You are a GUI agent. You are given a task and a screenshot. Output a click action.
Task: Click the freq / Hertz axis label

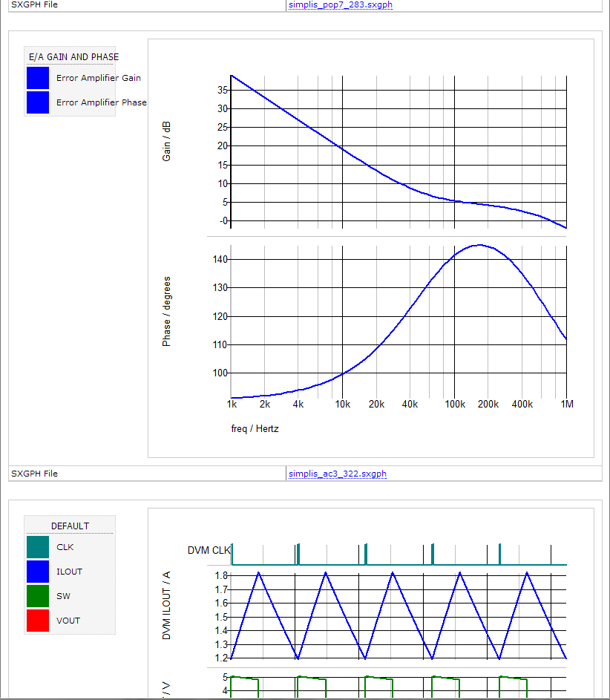tap(255, 428)
